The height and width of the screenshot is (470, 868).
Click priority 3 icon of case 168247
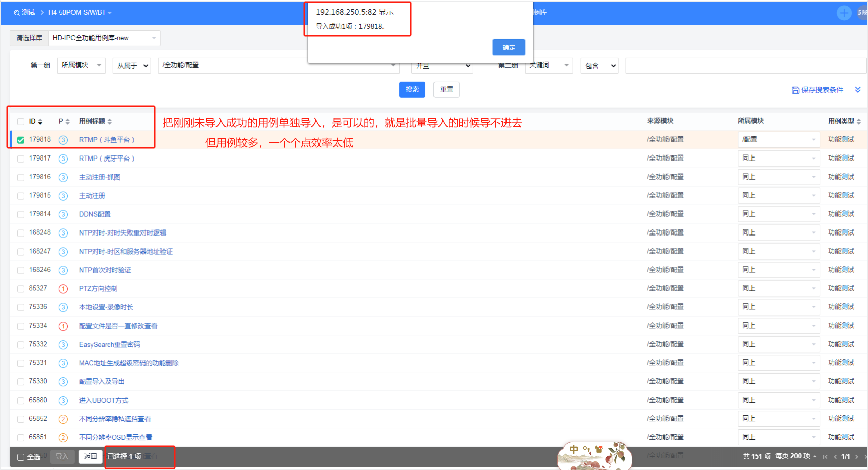pyautogui.click(x=63, y=252)
